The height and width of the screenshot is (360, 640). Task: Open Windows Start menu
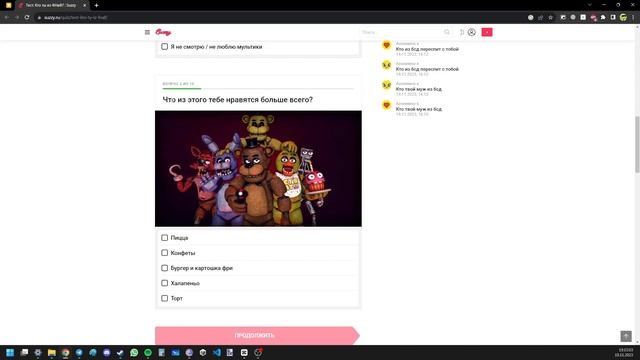click(x=10, y=352)
